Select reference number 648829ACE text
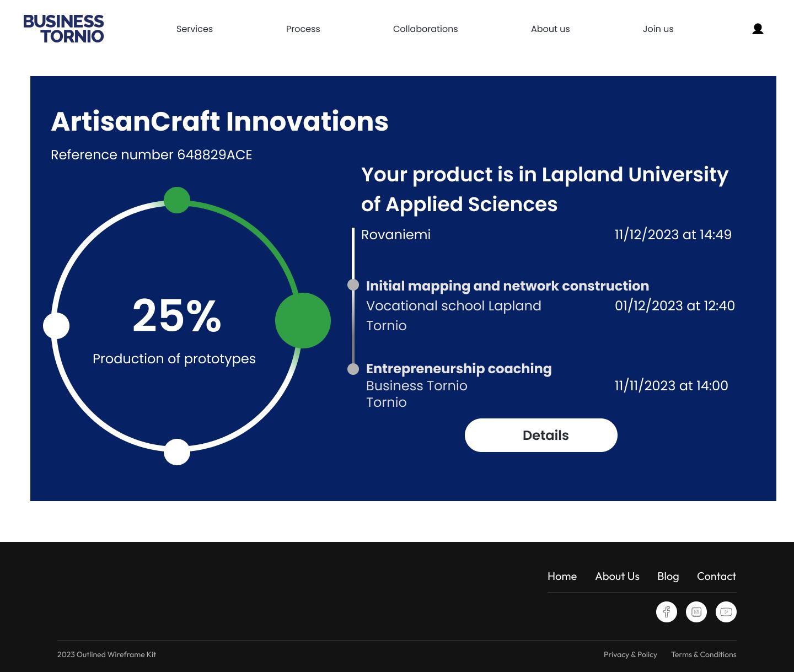Screen dimensions: 794x672 pyautogui.click(x=151, y=155)
